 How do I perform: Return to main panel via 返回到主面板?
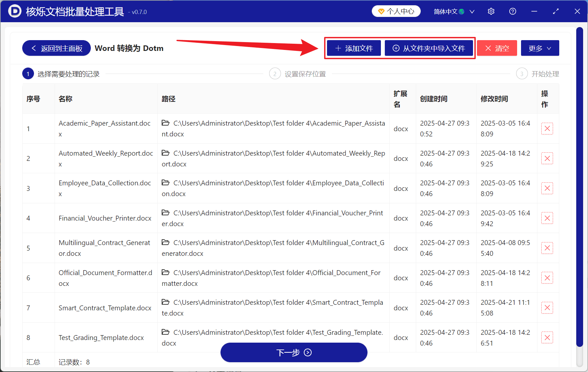[57, 48]
